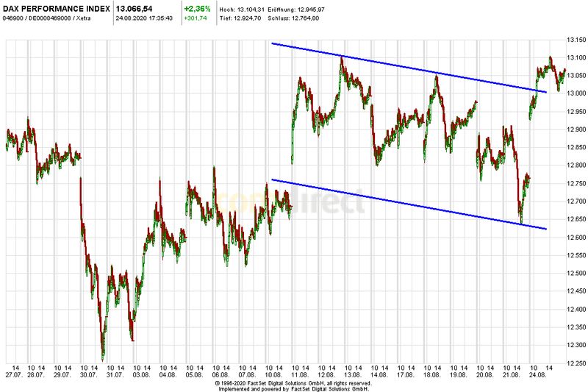This screenshot has width=588, height=392.
Task: Click the 11.08. date label
Action: (x=300, y=375)
